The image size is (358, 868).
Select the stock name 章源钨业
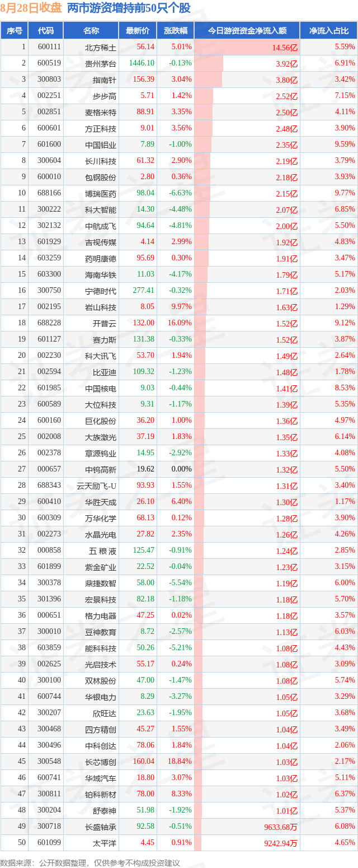[101, 454]
